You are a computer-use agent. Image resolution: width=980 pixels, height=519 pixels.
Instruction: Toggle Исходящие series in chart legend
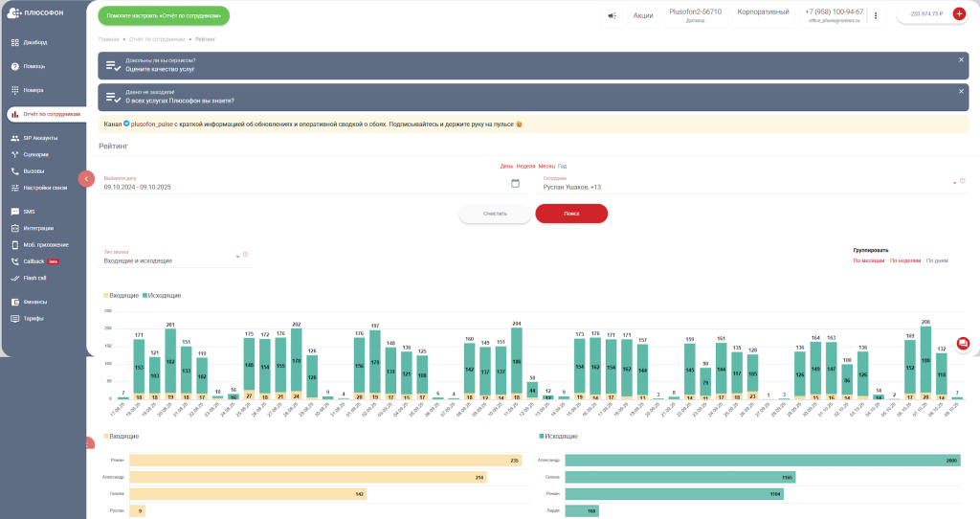coord(162,295)
